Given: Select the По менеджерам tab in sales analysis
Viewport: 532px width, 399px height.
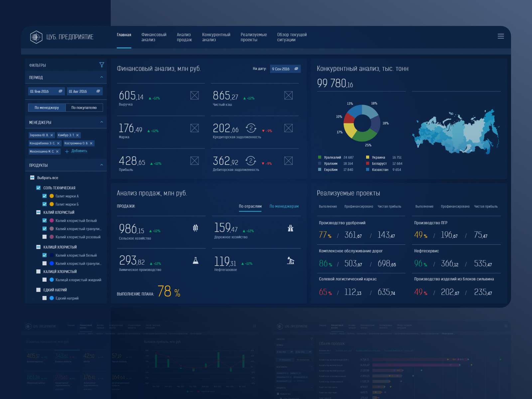Looking at the screenshot, I should tap(284, 206).
